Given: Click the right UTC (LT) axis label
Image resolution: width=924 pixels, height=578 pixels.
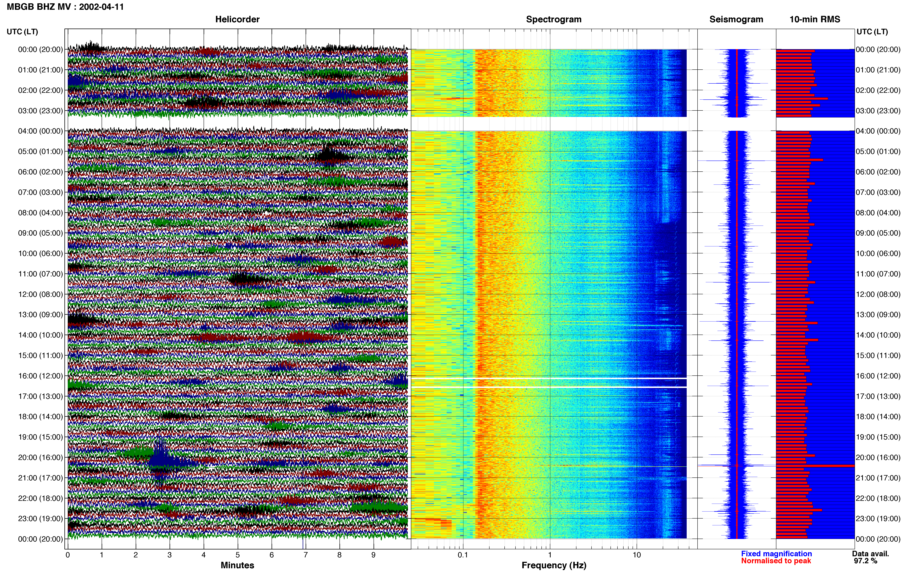Looking at the screenshot, I should pyautogui.click(x=872, y=32).
